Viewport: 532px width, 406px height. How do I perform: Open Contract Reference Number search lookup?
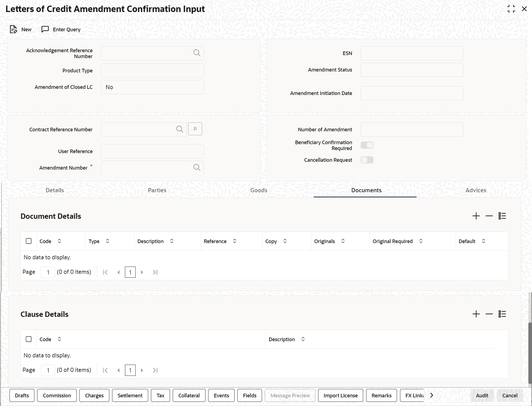pyautogui.click(x=180, y=129)
